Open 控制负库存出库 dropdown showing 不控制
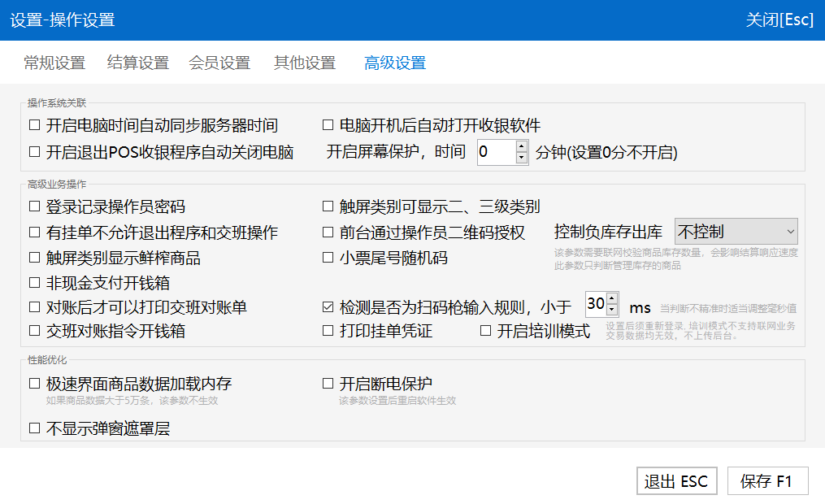 tap(736, 232)
